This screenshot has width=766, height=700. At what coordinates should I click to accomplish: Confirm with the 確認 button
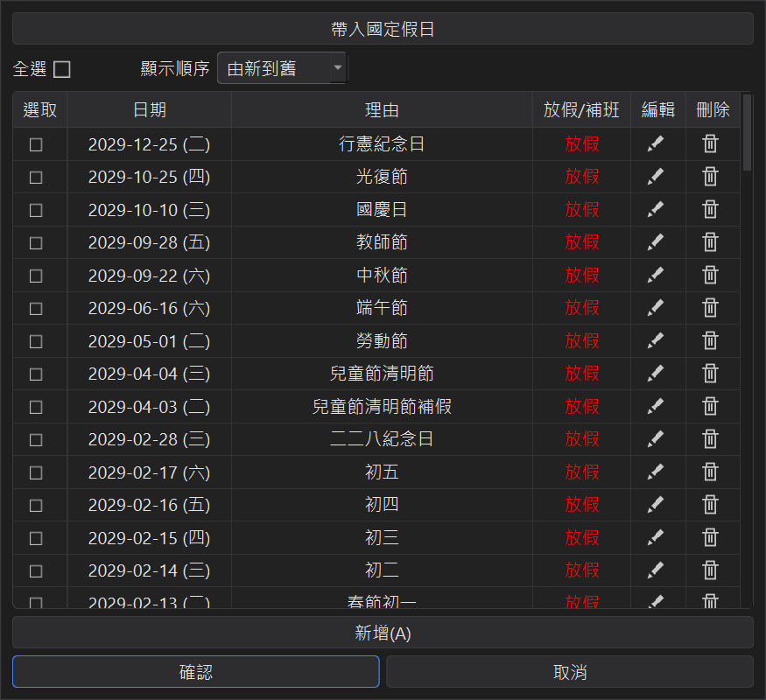(196, 672)
